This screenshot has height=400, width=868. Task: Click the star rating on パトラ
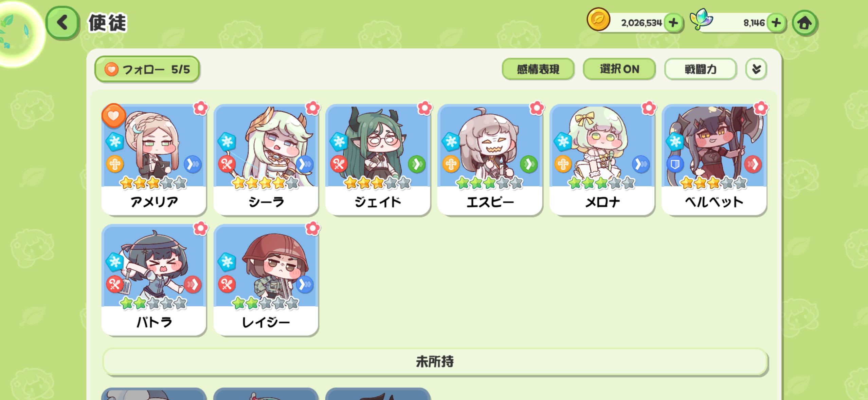pyautogui.click(x=153, y=303)
